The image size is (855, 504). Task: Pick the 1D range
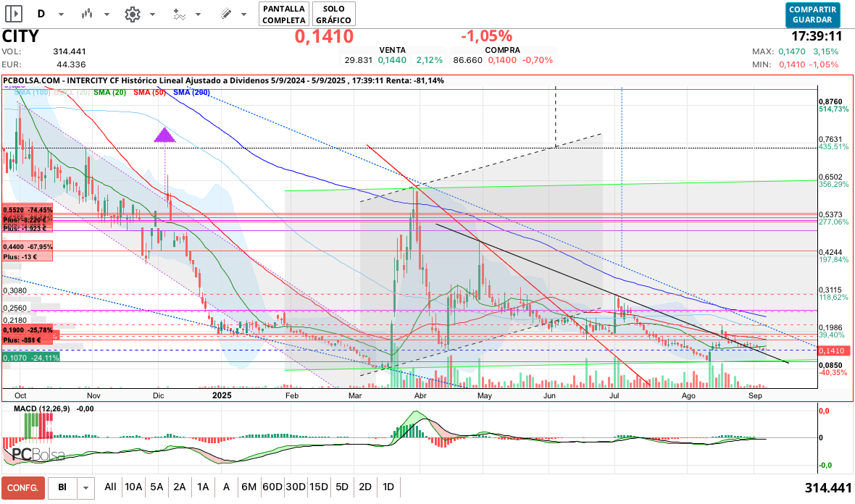click(388, 487)
